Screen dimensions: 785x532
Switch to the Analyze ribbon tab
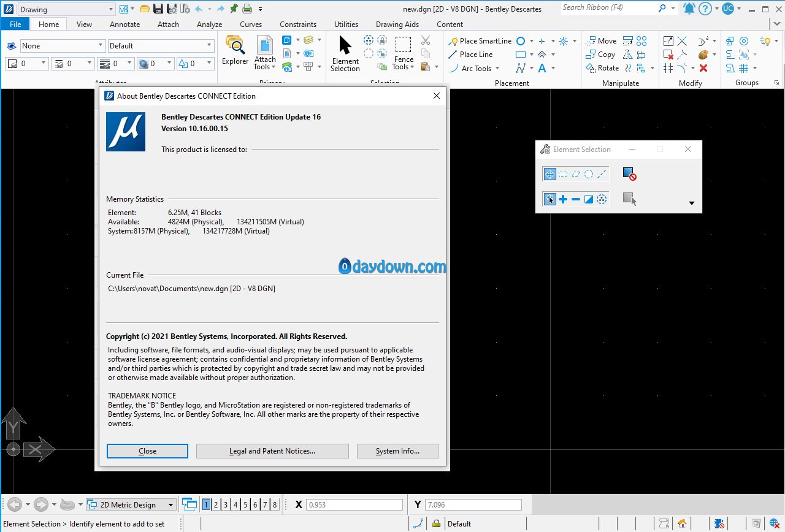click(209, 25)
